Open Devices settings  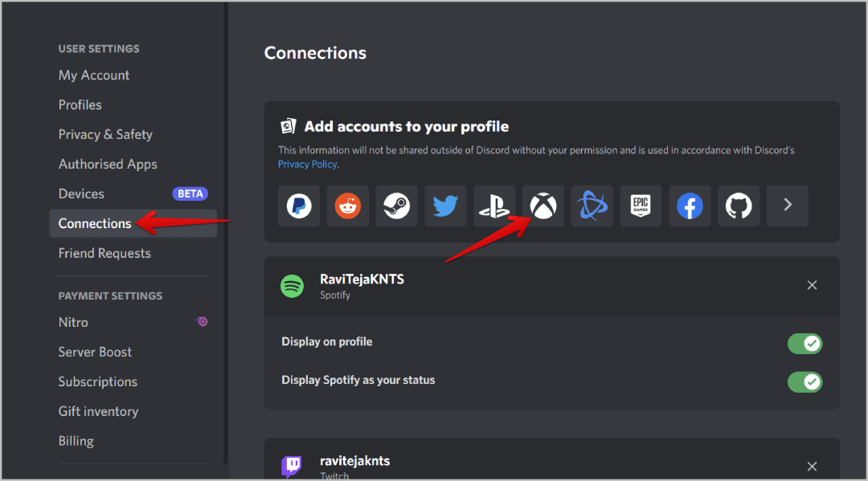pyautogui.click(x=133, y=194)
